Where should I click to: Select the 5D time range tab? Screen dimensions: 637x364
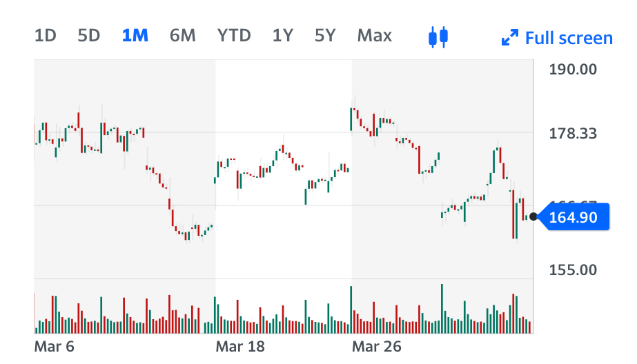click(x=89, y=36)
